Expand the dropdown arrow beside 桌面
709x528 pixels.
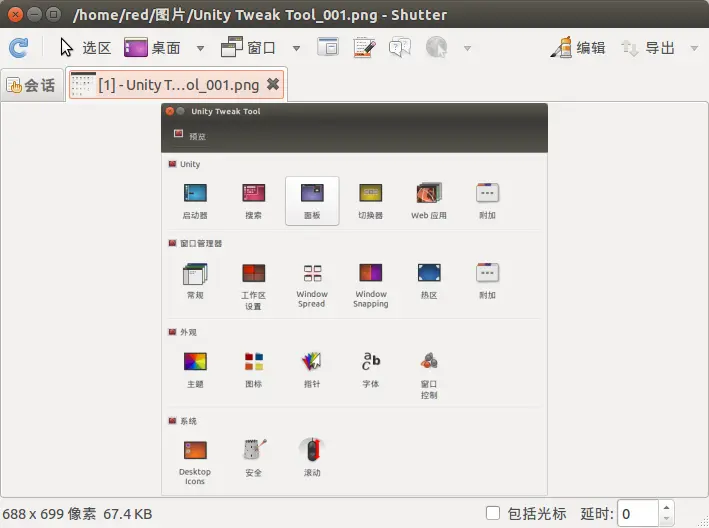tap(200, 48)
